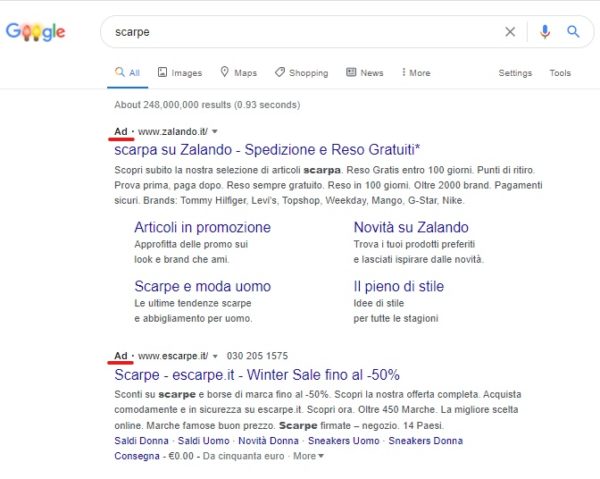Open Saldi Uomo link
This screenshot has height=479, width=600.
coord(204,441)
